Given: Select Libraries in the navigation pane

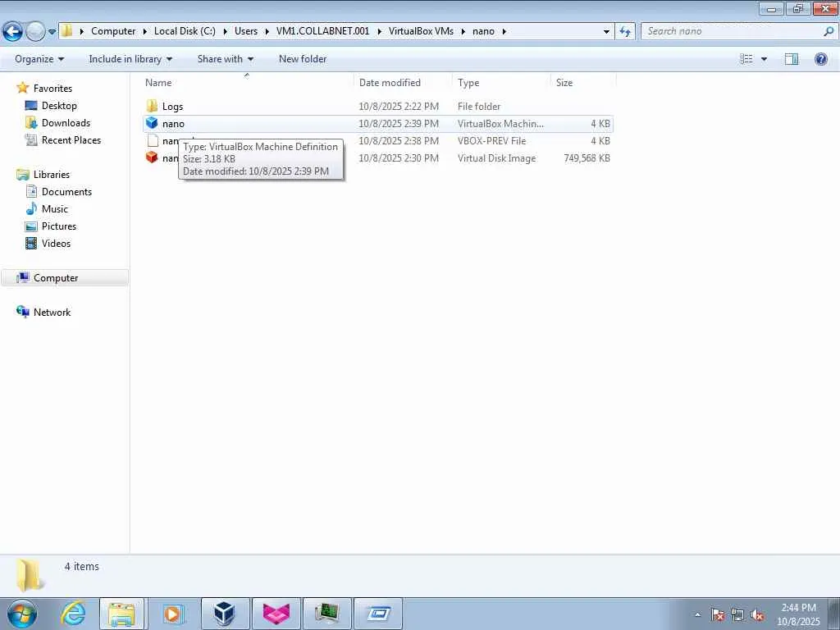Looking at the screenshot, I should [x=52, y=174].
